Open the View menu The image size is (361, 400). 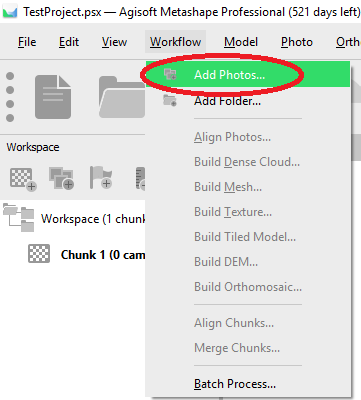(x=114, y=42)
